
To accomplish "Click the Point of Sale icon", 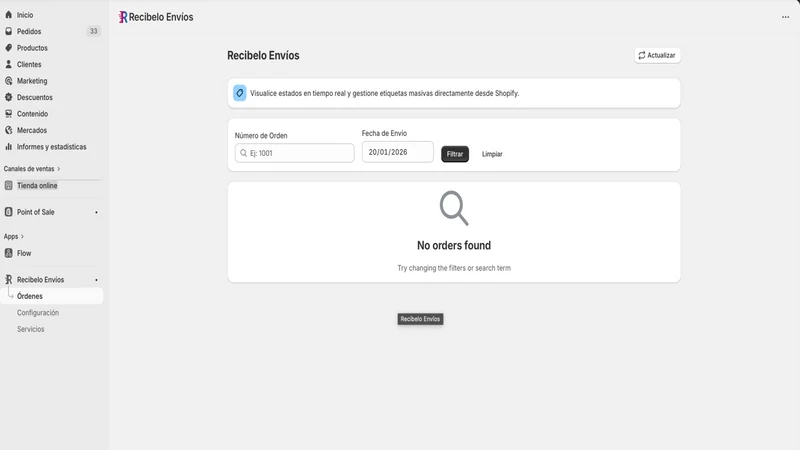I will point(9,212).
